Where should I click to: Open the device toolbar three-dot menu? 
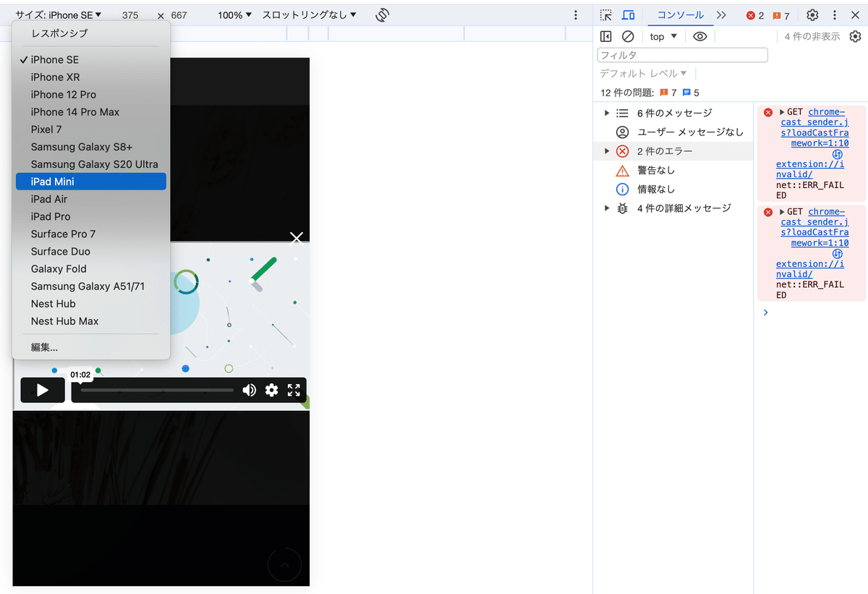[576, 15]
